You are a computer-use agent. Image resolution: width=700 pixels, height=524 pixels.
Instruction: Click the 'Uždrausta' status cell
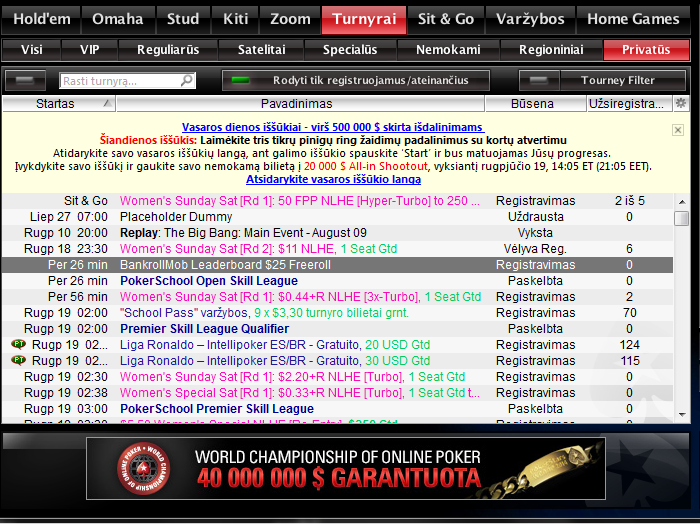[x=536, y=217]
